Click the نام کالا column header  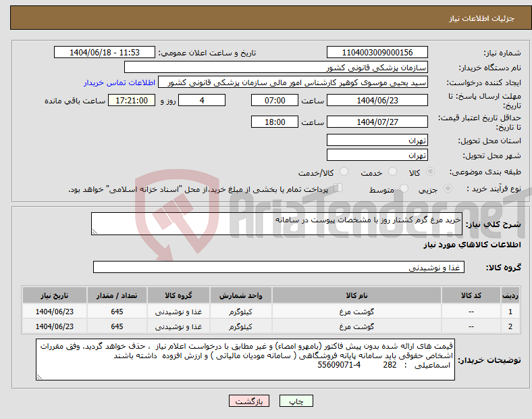pyautogui.click(x=356, y=295)
